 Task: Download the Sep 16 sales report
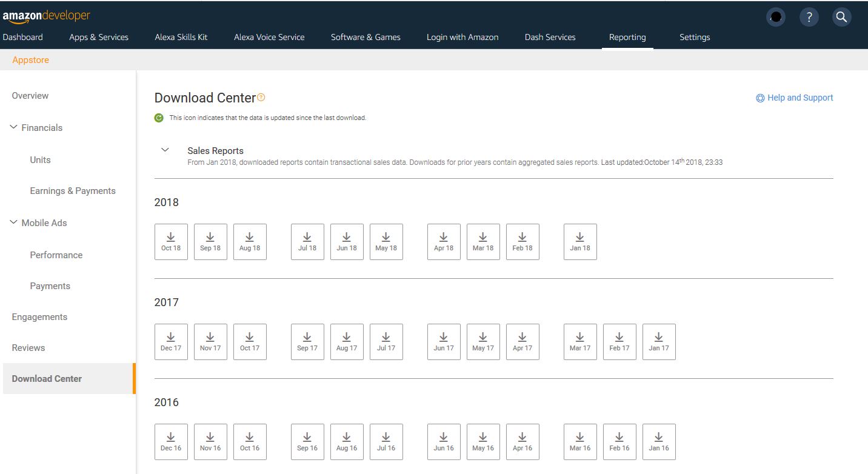[307, 442]
